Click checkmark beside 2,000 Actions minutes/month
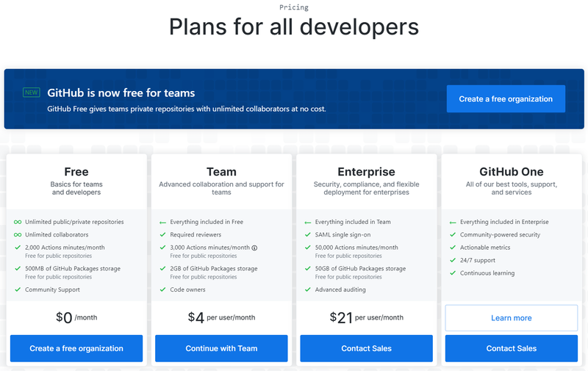 [x=18, y=248]
